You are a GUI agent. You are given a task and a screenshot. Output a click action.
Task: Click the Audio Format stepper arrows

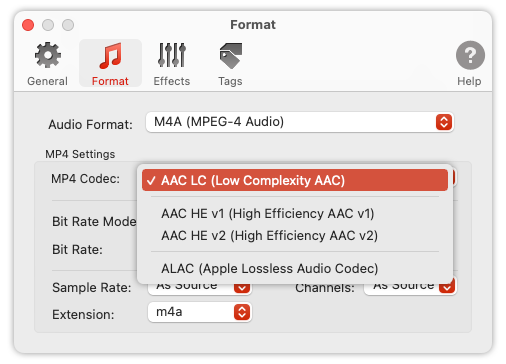[x=444, y=122]
